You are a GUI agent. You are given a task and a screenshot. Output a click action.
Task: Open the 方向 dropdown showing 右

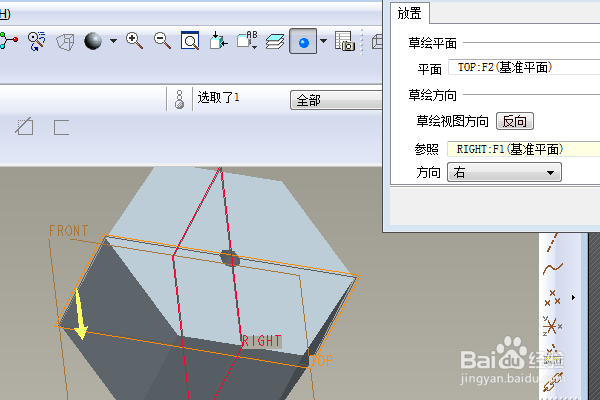point(504,172)
